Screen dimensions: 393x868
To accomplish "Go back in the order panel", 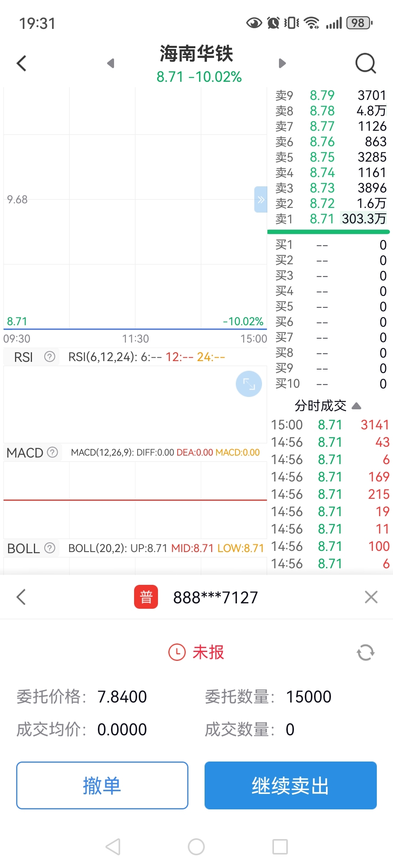I will click(21, 597).
